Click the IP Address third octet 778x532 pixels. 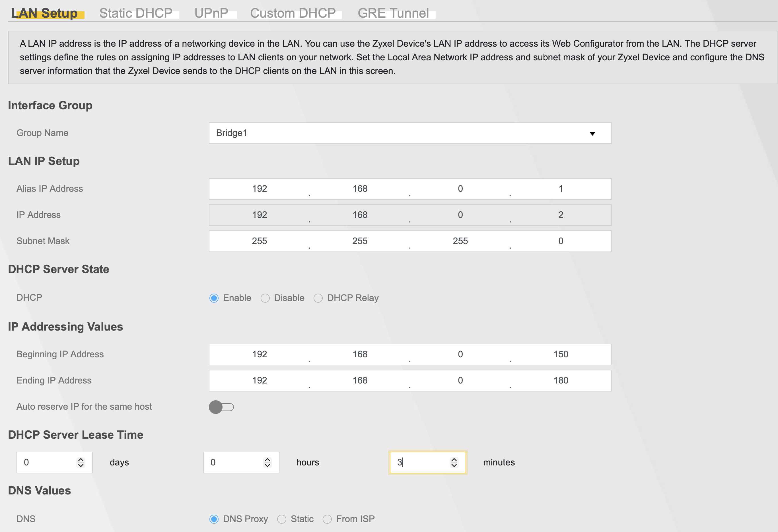(x=460, y=215)
